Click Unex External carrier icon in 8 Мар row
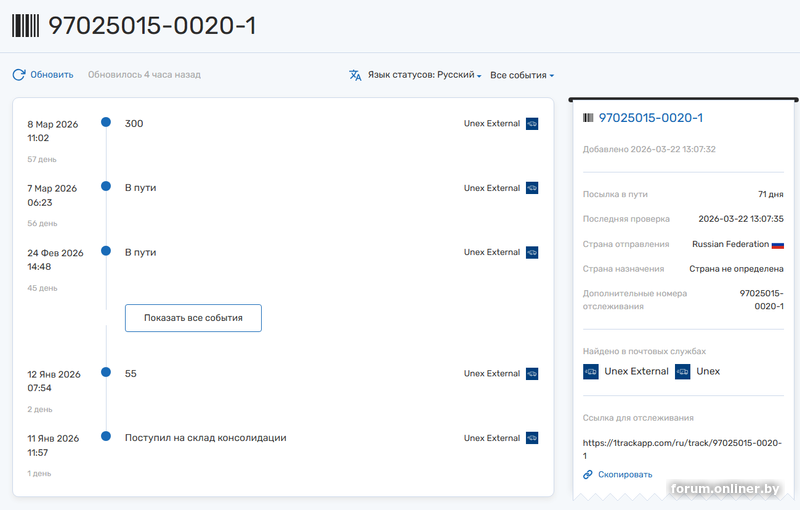Image resolution: width=800 pixels, height=510 pixels. pyautogui.click(x=532, y=124)
